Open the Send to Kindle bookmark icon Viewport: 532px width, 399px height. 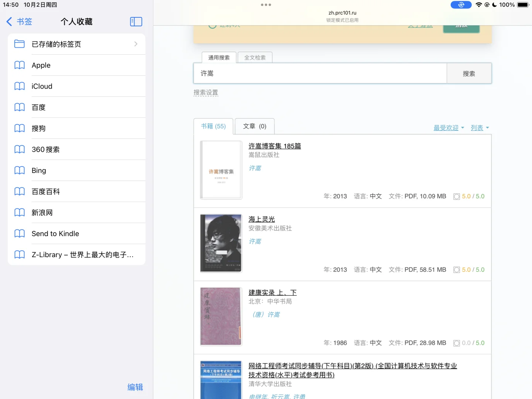20,233
